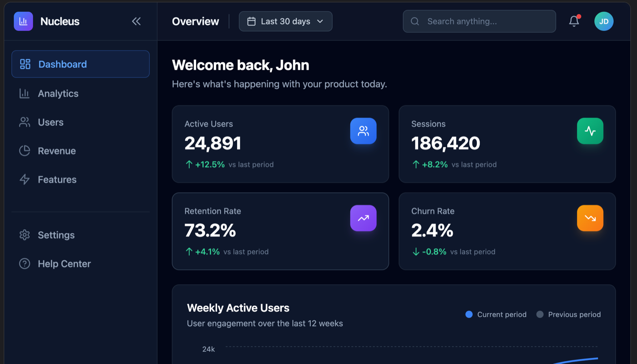Toggle Current period legend item
637x364 pixels.
[x=496, y=314]
